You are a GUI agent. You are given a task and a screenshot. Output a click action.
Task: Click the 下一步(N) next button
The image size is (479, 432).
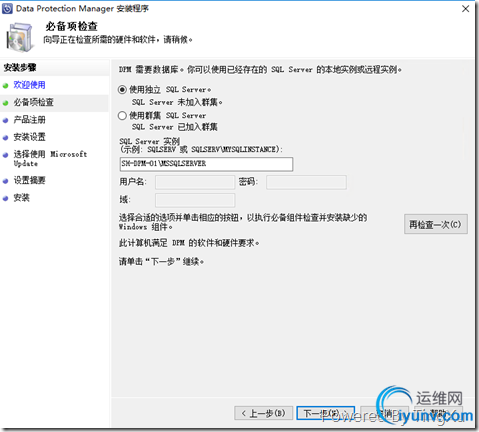pyautogui.click(x=325, y=413)
